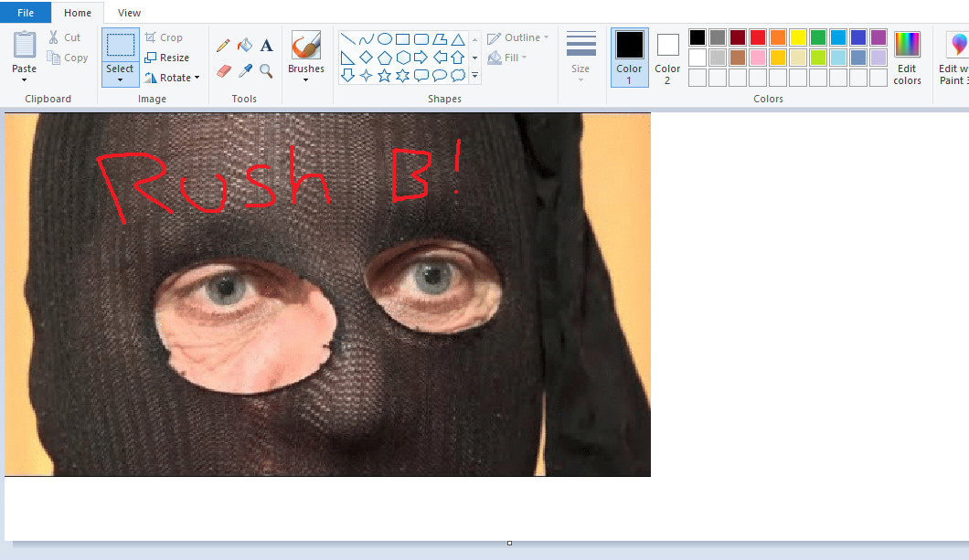This screenshot has height=560, width=969.
Task: Choose the Five-point star shape
Action: [x=384, y=75]
